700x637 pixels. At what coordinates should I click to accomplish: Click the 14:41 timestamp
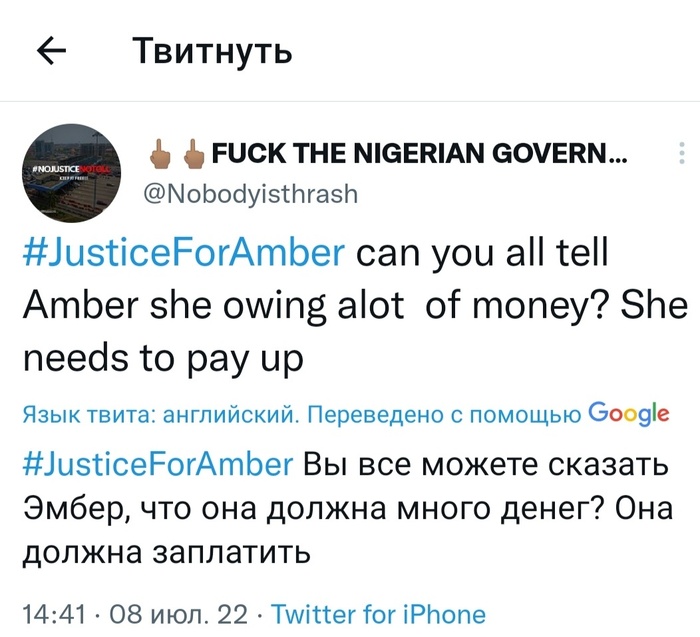(54, 615)
